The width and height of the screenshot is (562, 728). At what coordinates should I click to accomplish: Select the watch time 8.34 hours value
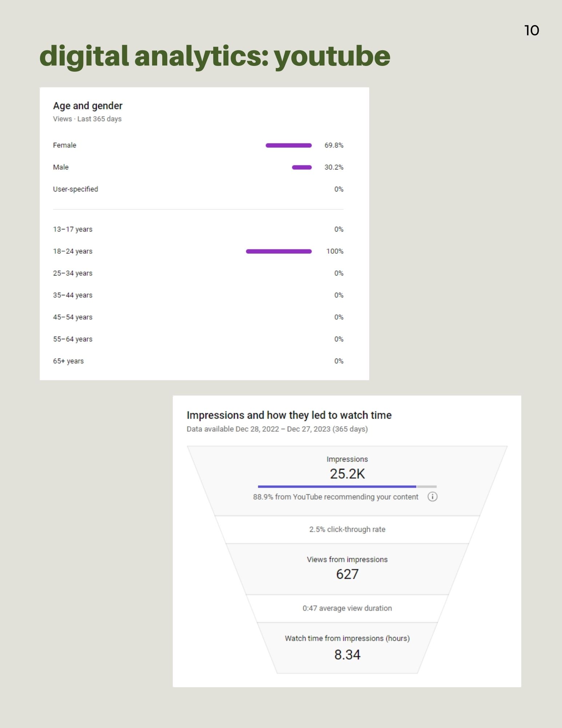tap(347, 654)
